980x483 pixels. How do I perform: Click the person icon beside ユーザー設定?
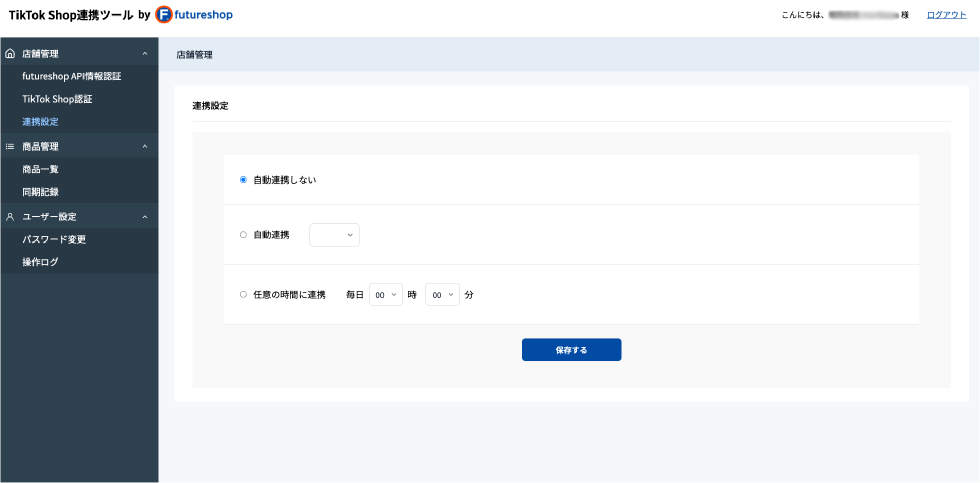point(10,216)
